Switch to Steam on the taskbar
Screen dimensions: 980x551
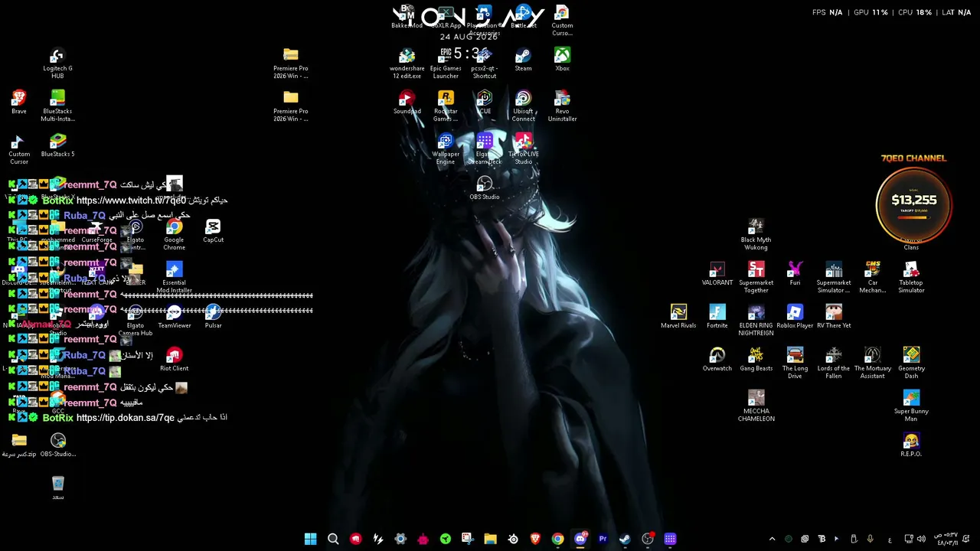pyautogui.click(x=625, y=539)
